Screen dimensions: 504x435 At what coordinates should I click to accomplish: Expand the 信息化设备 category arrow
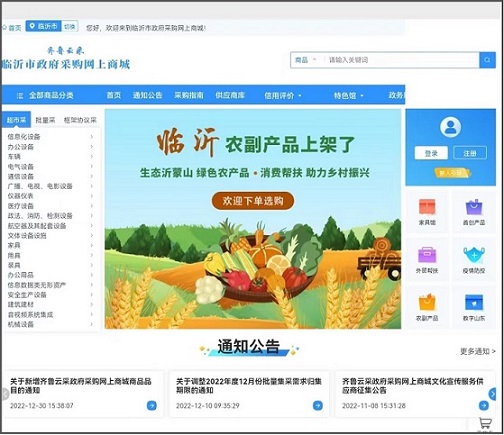tap(91, 137)
